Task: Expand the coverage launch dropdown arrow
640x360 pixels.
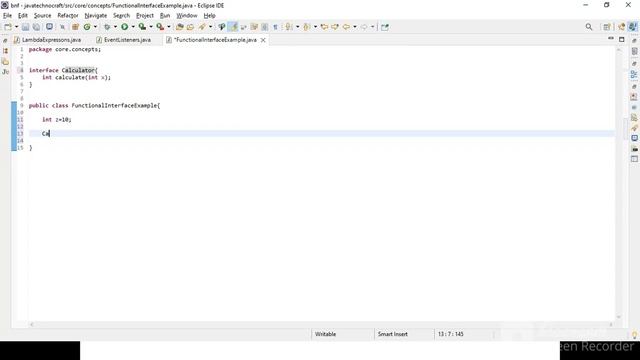Action: pyautogui.click(x=96, y=27)
